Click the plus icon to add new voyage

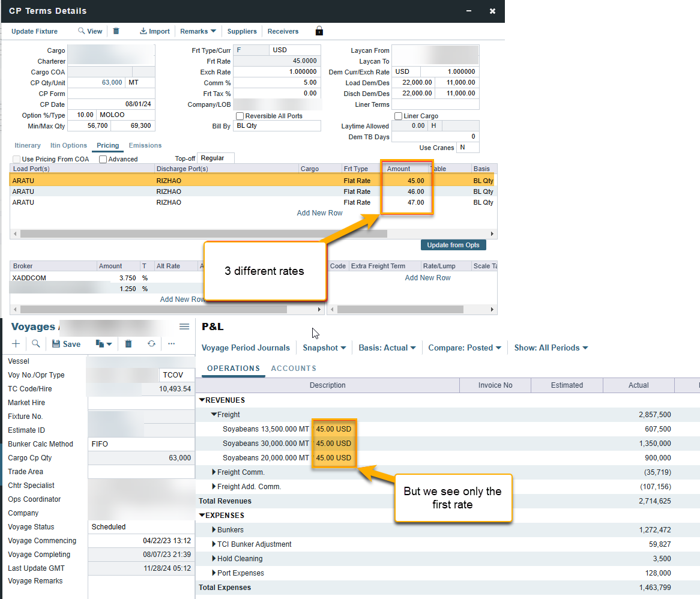point(16,344)
